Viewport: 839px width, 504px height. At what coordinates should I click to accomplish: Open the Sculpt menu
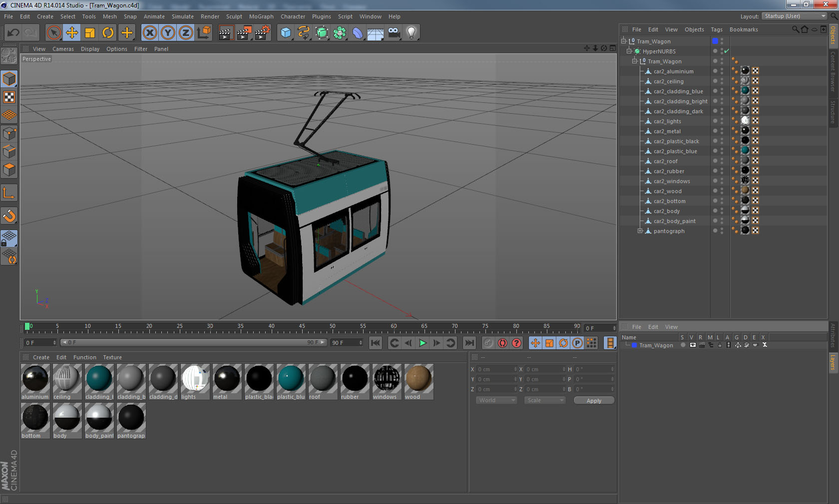[x=234, y=16]
